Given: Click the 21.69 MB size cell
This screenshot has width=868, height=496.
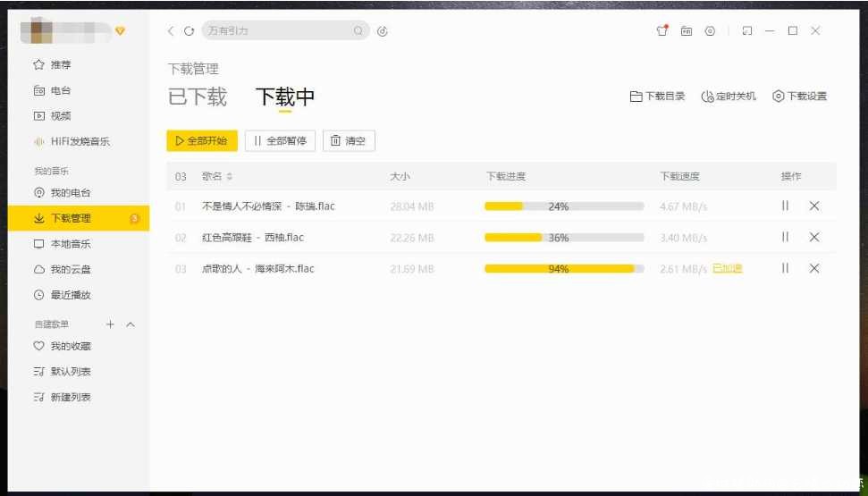Looking at the screenshot, I should 412,269.
